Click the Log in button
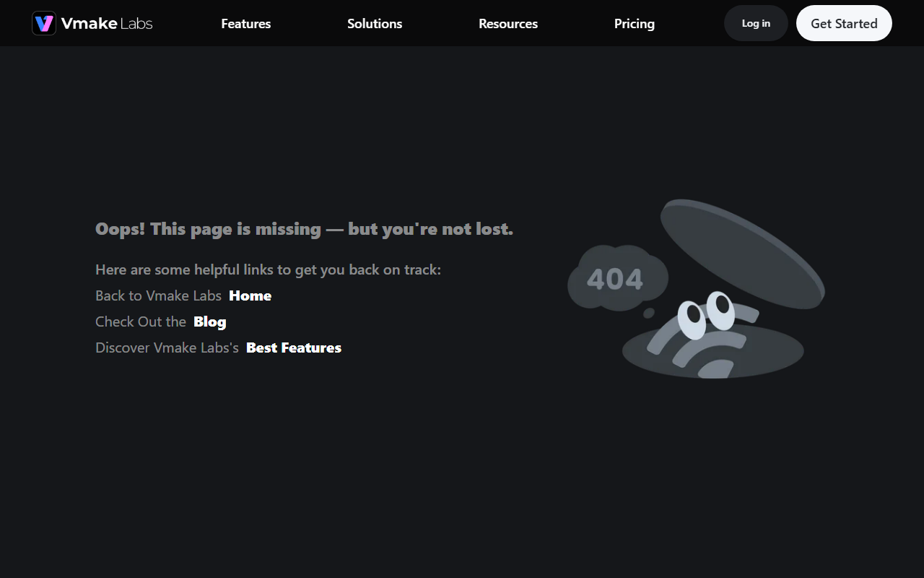Viewport: 924px width, 578px height. point(756,23)
